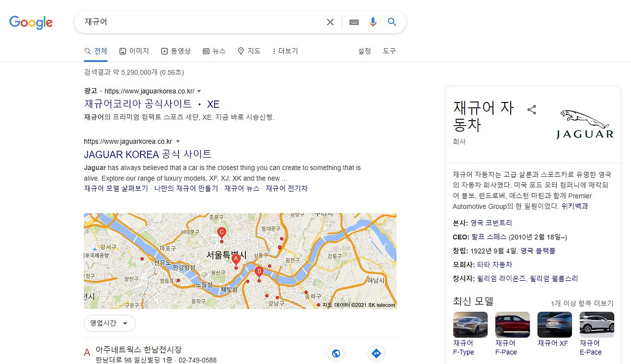Get directions to 아주네트웍스 한남전시장
This screenshot has width=631, height=364.
(376, 353)
